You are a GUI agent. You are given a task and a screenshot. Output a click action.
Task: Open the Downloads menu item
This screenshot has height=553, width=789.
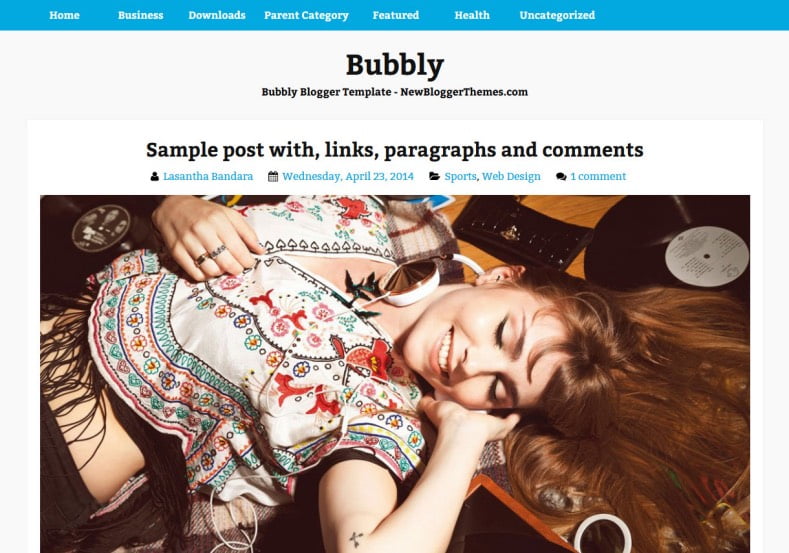217,15
